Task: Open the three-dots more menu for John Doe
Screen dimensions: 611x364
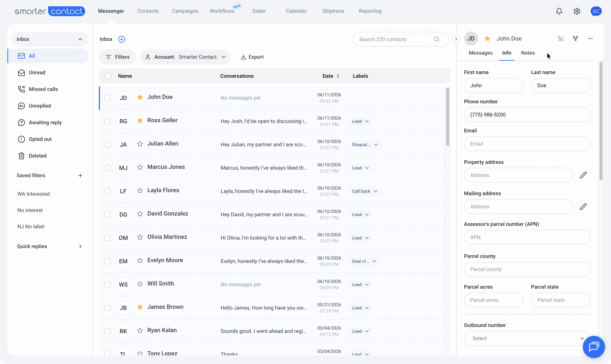Action: tap(590, 39)
